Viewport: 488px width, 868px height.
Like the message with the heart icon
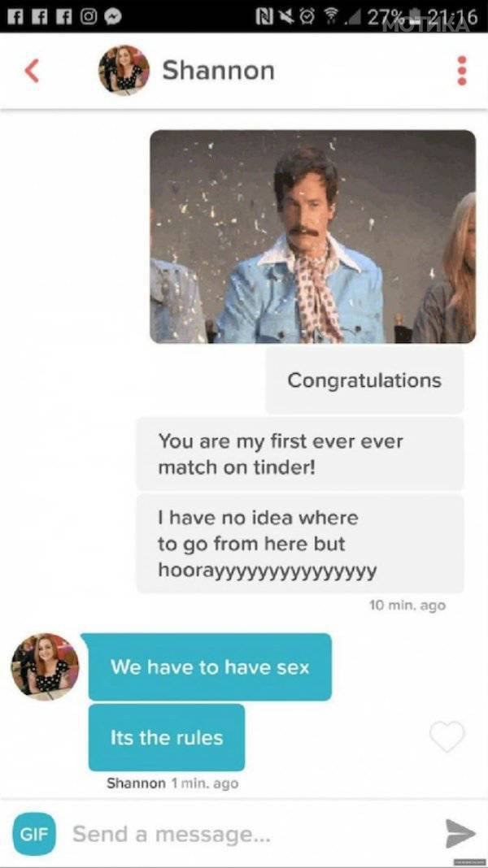click(x=447, y=737)
